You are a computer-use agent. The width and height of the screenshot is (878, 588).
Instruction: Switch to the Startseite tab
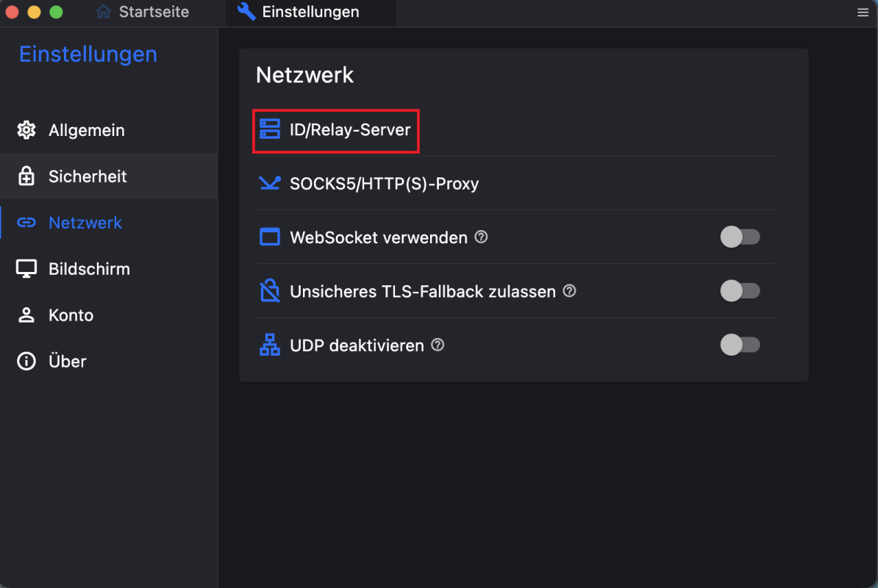tap(143, 12)
